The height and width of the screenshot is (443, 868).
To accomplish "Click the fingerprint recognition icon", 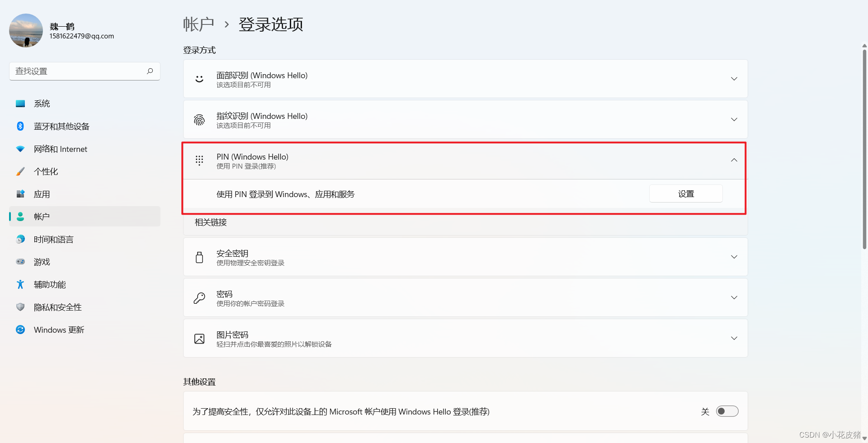I will point(199,119).
